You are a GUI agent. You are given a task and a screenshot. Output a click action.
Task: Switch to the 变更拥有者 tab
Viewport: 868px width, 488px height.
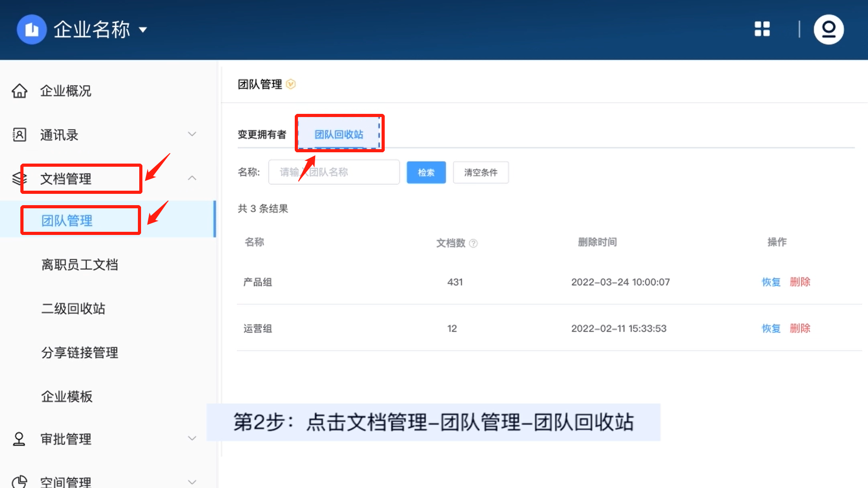262,135
